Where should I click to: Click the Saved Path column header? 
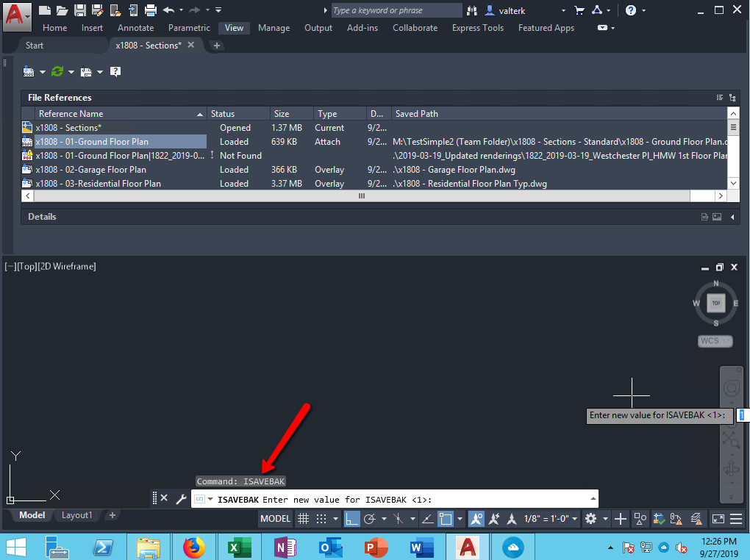tap(559, 114)
